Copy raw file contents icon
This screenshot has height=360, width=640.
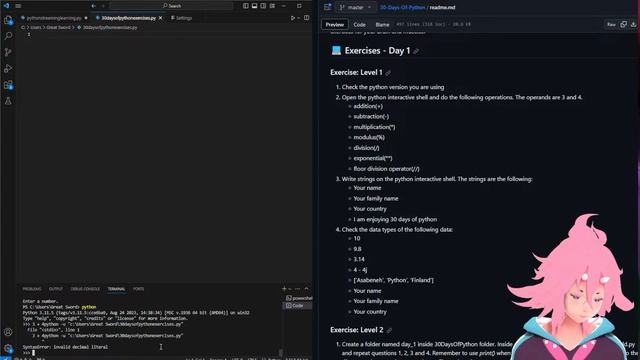click(623, 24)
